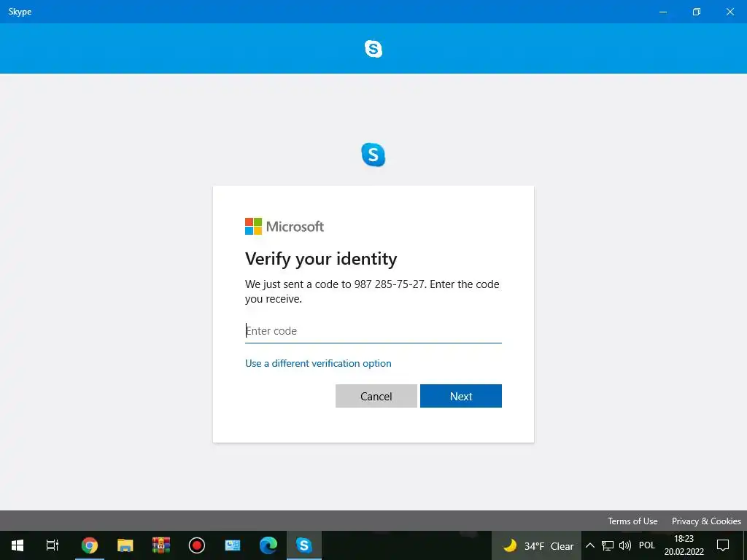
Task: Open the volume tray icon
Action: [624, 545]
